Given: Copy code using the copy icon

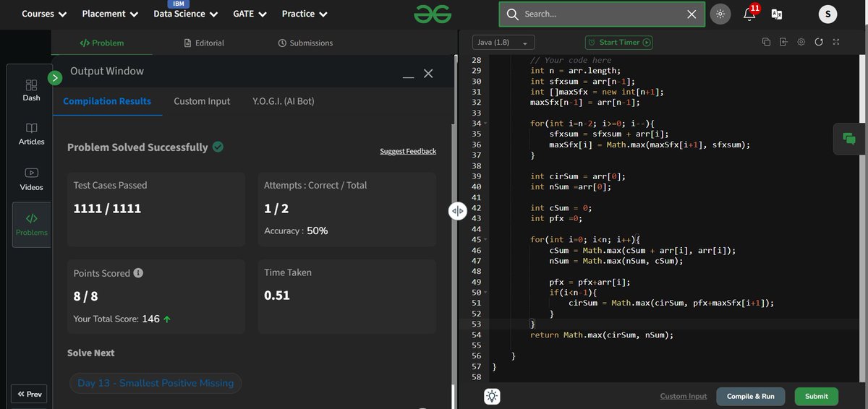Looking at the screenshot, I should (766, 43).
